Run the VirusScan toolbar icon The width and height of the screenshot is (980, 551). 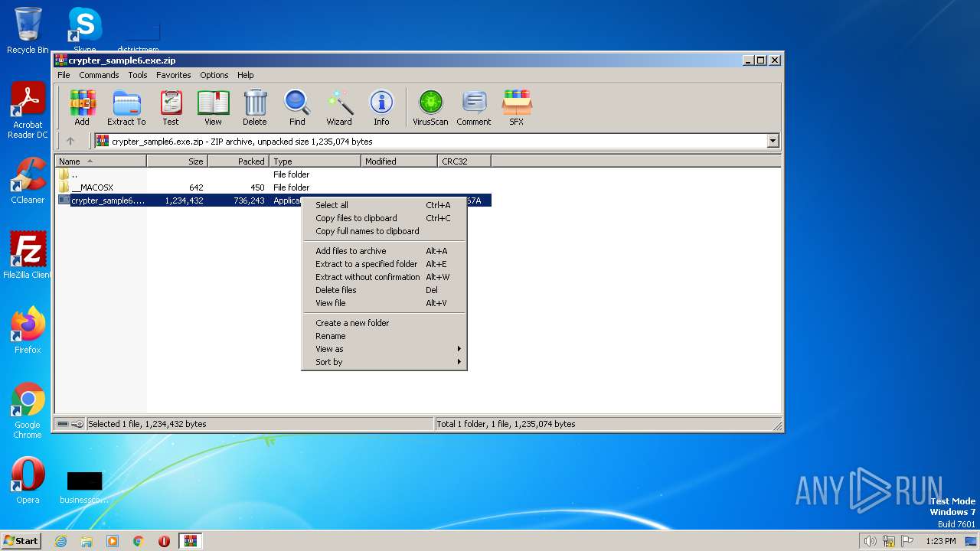(x=430, y=107)
